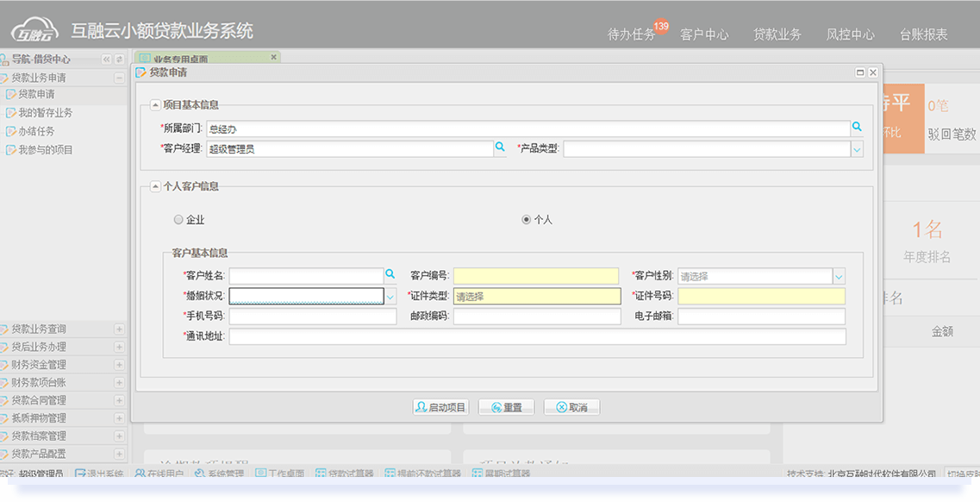Click the search icon beside 客户经理 field
The height and width of the screenshot is (502, 980).
[500, 147]
